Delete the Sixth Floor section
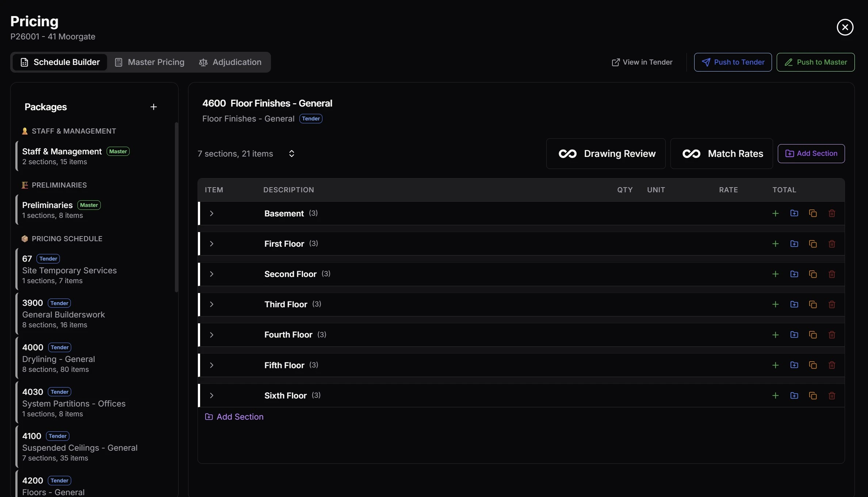 coord(832,396)
